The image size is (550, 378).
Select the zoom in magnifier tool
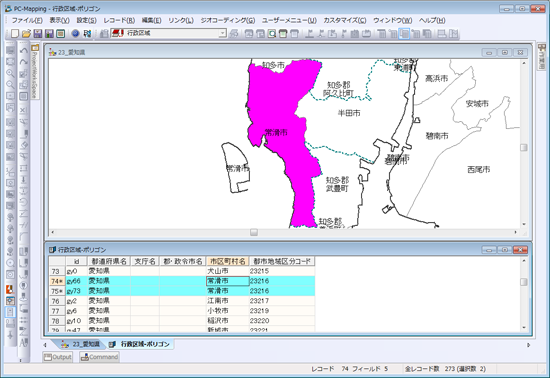click(x=11, y=73)
